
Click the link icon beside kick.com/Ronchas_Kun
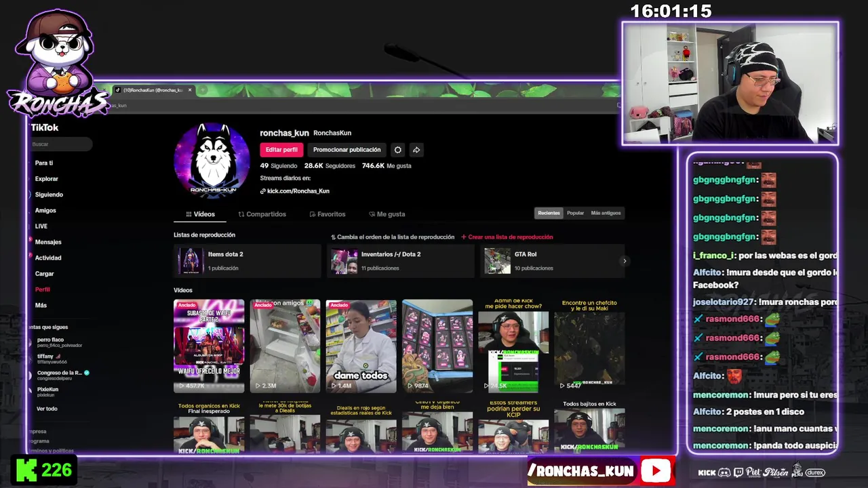(x=263, y=191)
